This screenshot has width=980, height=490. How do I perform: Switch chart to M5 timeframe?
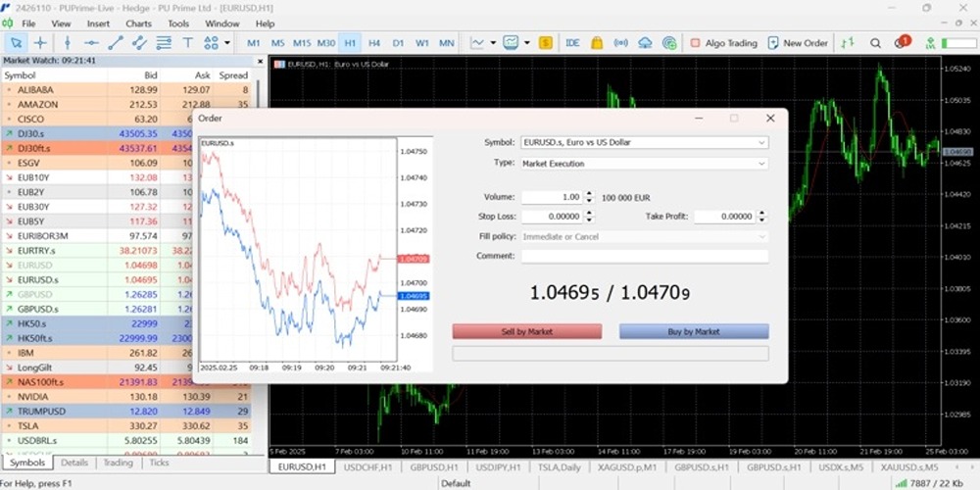pyautogui.click(x=277, y=43)
